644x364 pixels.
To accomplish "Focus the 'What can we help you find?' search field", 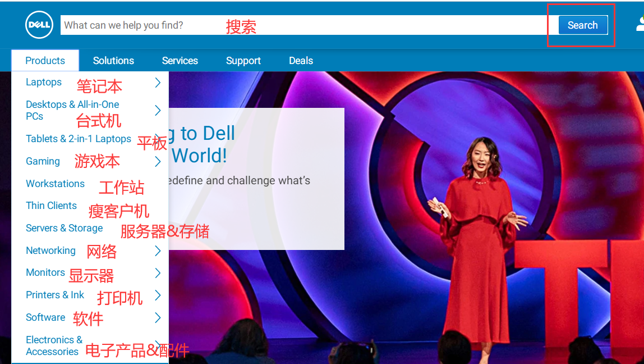I will [303, 25].
